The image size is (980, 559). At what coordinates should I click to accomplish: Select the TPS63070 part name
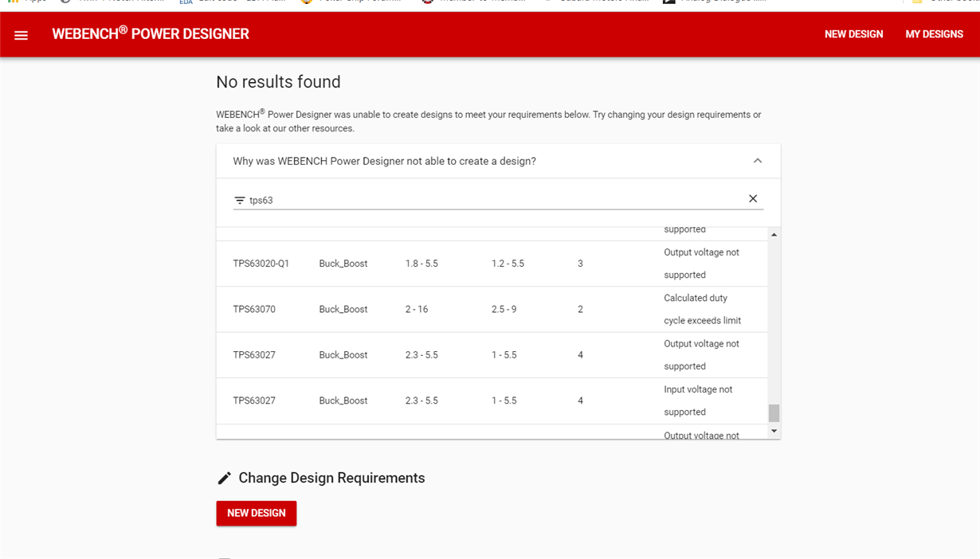click(x=254, y=310)
